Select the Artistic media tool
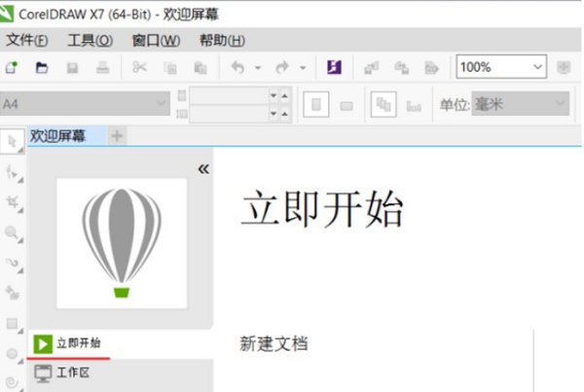This screenshot has width=584, height=392. (x=13, y=293)
